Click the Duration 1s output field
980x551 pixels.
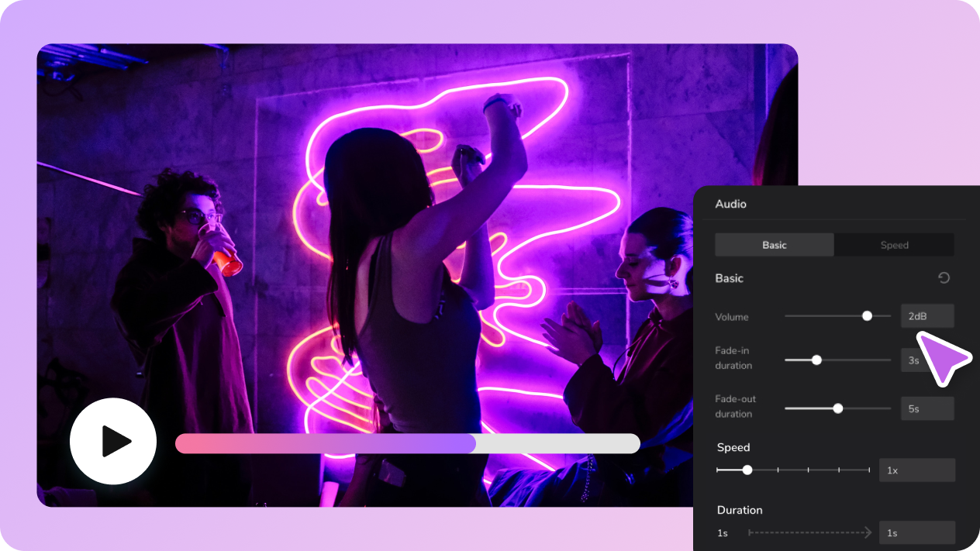coord(917,533)
